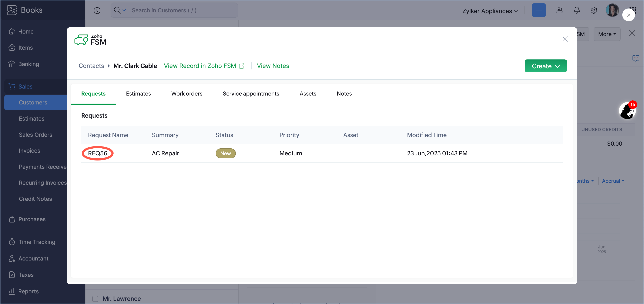The image size is (644, 304).
Task: Click the blue quick create plus icon
Action: pyautogui.click(x=539, y=10)
